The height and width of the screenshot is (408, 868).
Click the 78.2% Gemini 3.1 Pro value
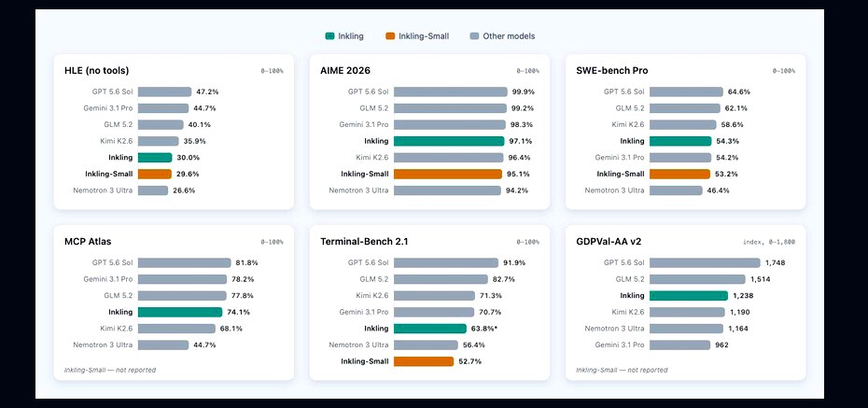coord(243,279)
